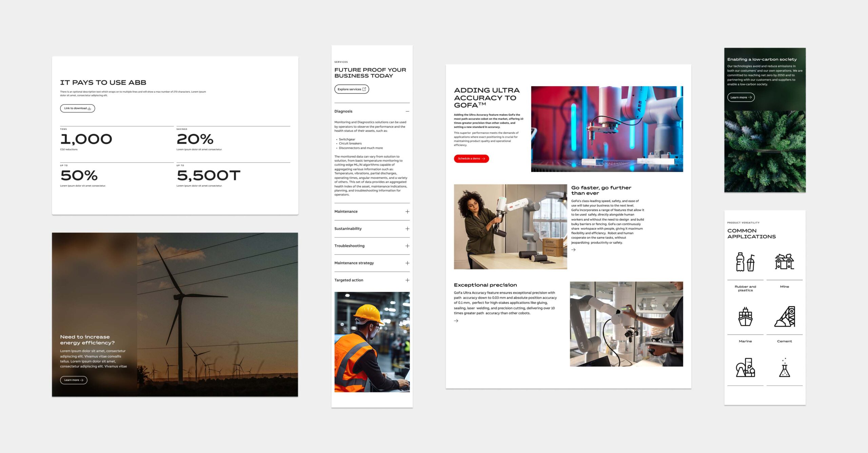Click the factory icon below Marine
868x453 pixels.
(745, 367)
